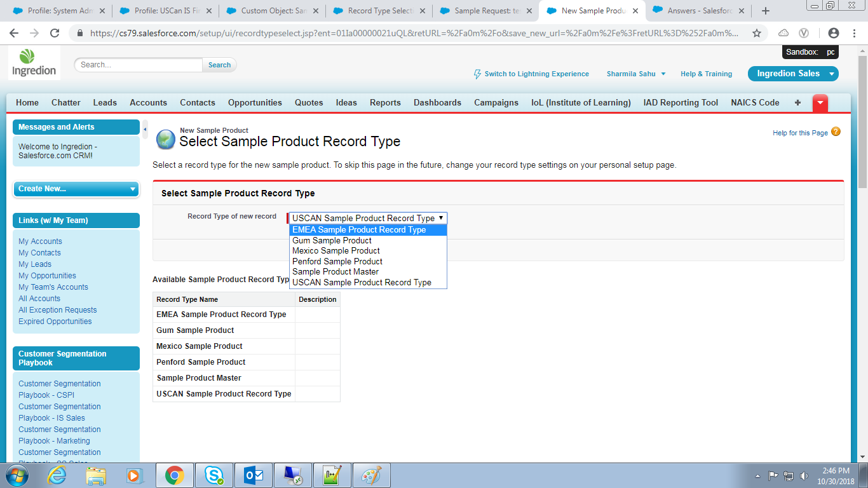Click the Penford Sample Product table row
Viewport: 868px width, 488px height.
(x=247, y=362)
